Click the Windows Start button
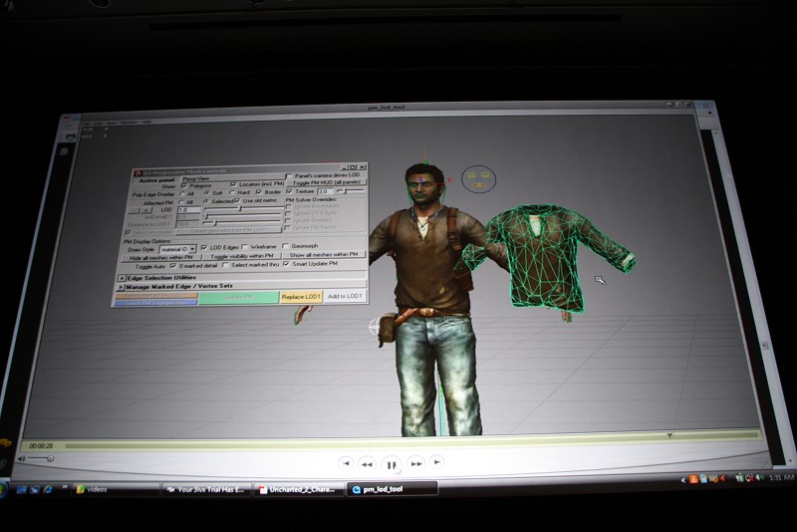Image resolution: width=797 pixels, height=532 pixels. point(3,490)
